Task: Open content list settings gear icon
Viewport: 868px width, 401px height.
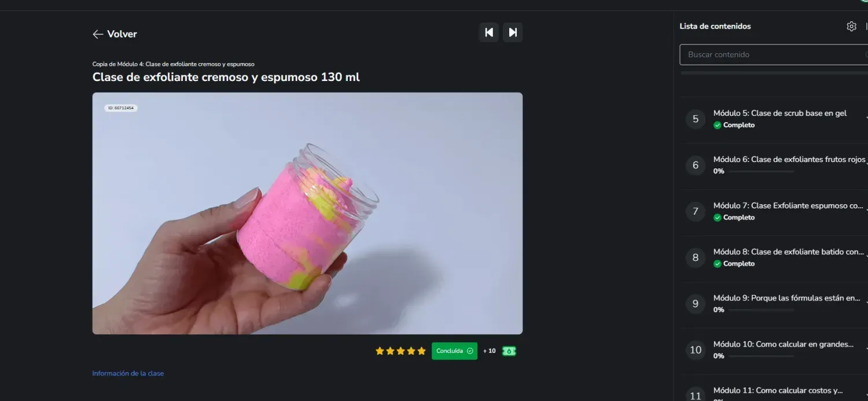Action: coord(851,26)
